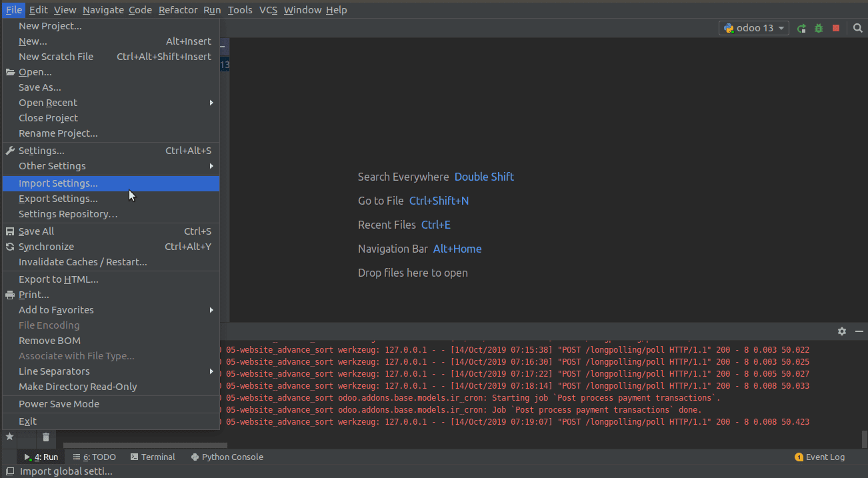
Task: Choose Rename Project...
Action: coord(111,133)
